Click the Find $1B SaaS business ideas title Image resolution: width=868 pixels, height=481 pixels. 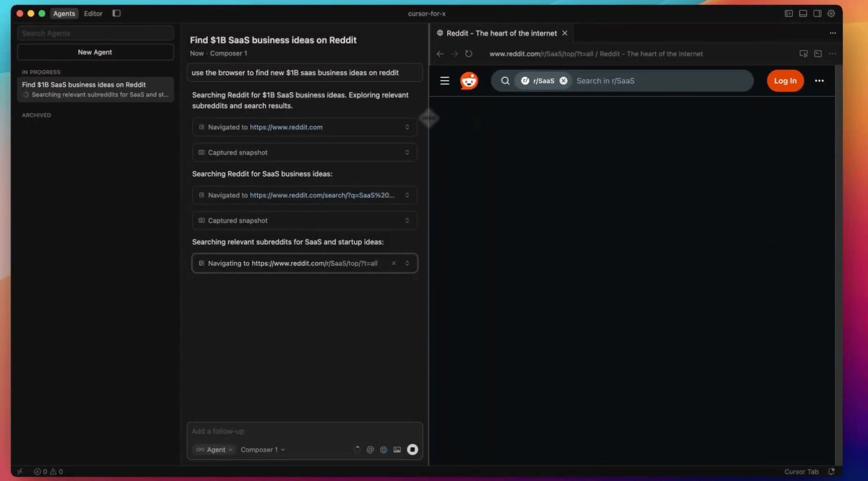[x=273, y=40]
